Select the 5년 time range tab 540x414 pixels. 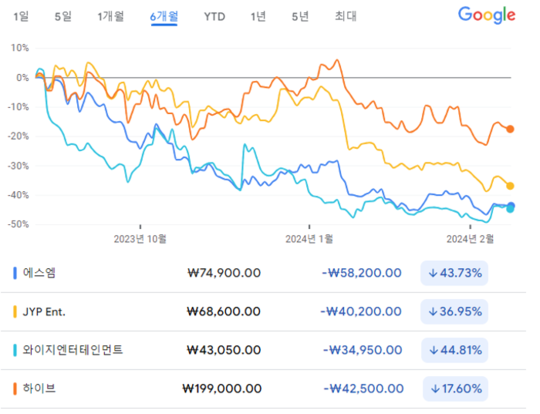click(x=300, y=16)
